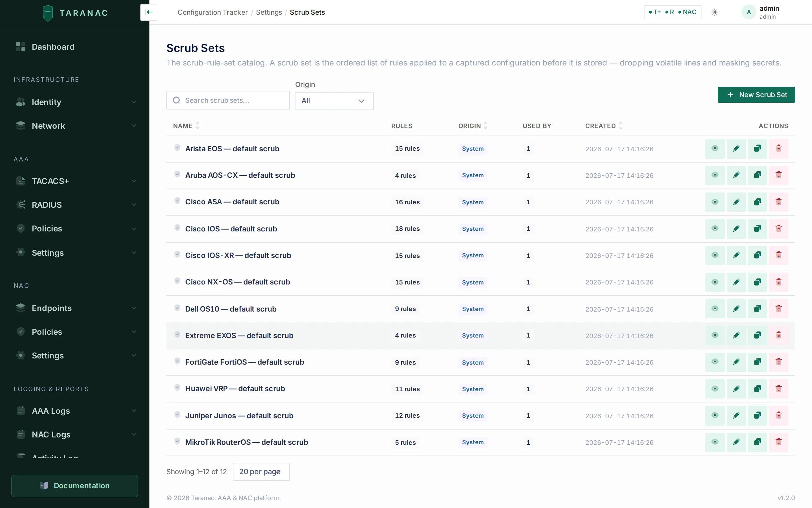This screenshot has width=812, height=508.
Task: Duplicate the Huawei VRP default scrub
Action: click(757, 389)
